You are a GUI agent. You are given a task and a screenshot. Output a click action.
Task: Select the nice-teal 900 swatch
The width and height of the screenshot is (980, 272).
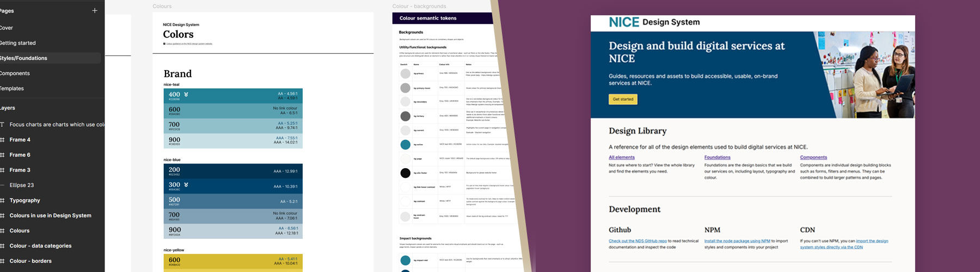coord(233,141)
